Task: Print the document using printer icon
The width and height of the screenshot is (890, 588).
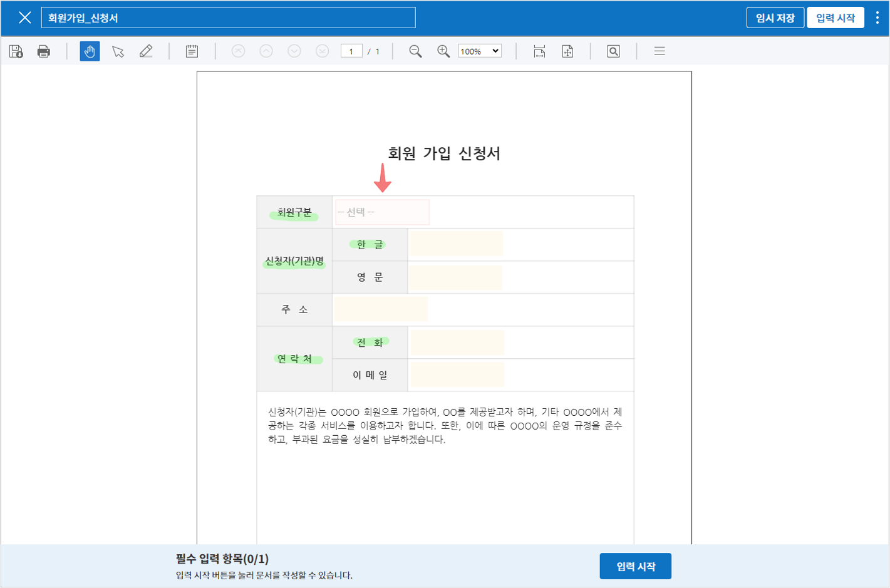Action: tap(44, 51)
